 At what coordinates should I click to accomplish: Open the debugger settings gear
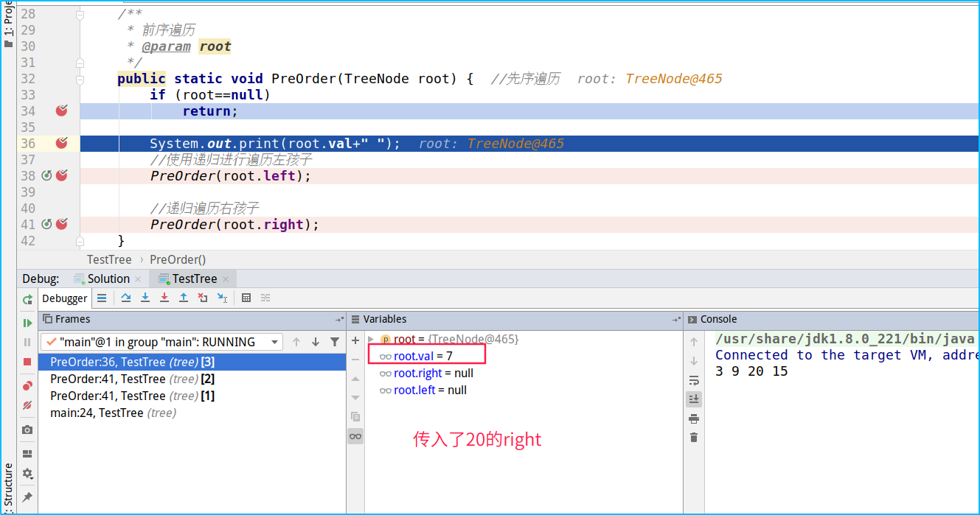click(27, 474)
